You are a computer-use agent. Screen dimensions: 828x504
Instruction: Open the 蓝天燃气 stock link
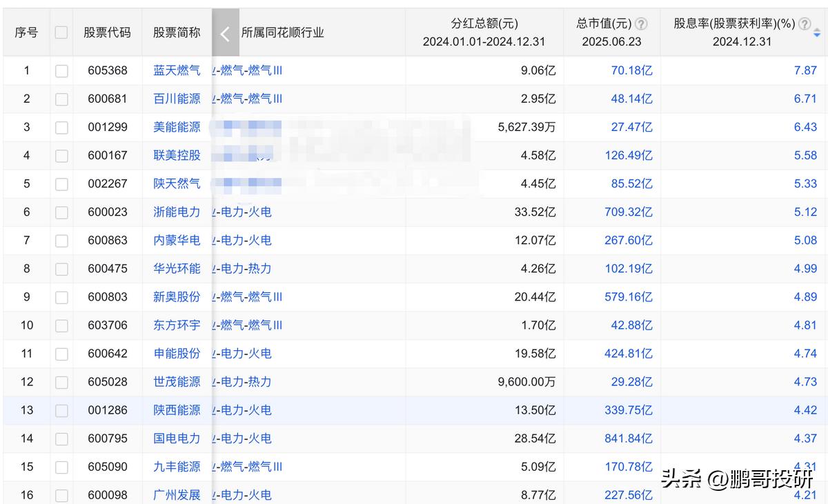176,70
